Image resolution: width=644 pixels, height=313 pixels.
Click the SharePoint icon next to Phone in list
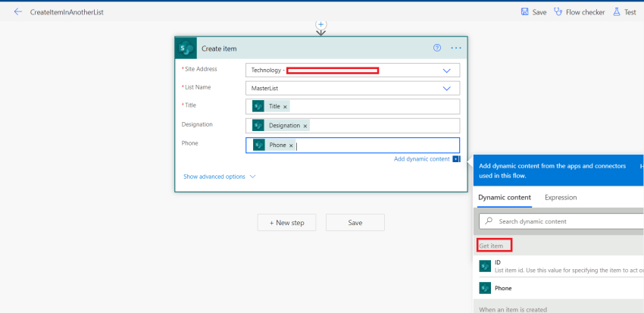[x=485, y=288]
